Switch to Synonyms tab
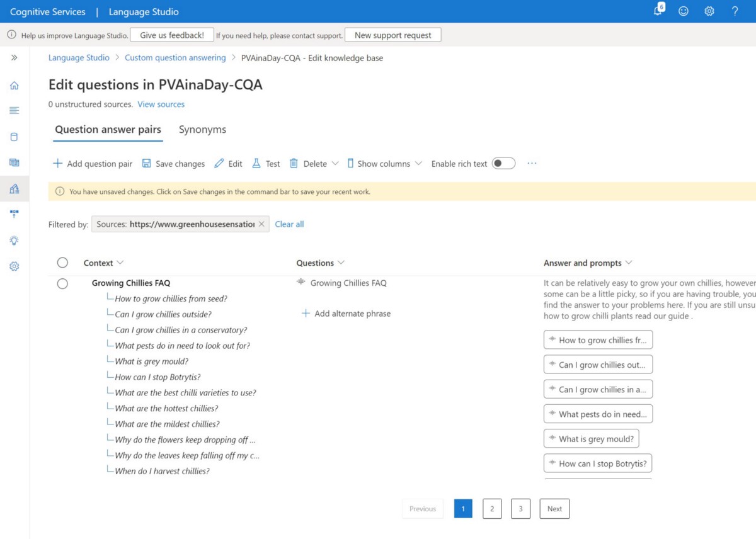Image resolution: width=756 pixels, height=539 pixels. point(202,130)
